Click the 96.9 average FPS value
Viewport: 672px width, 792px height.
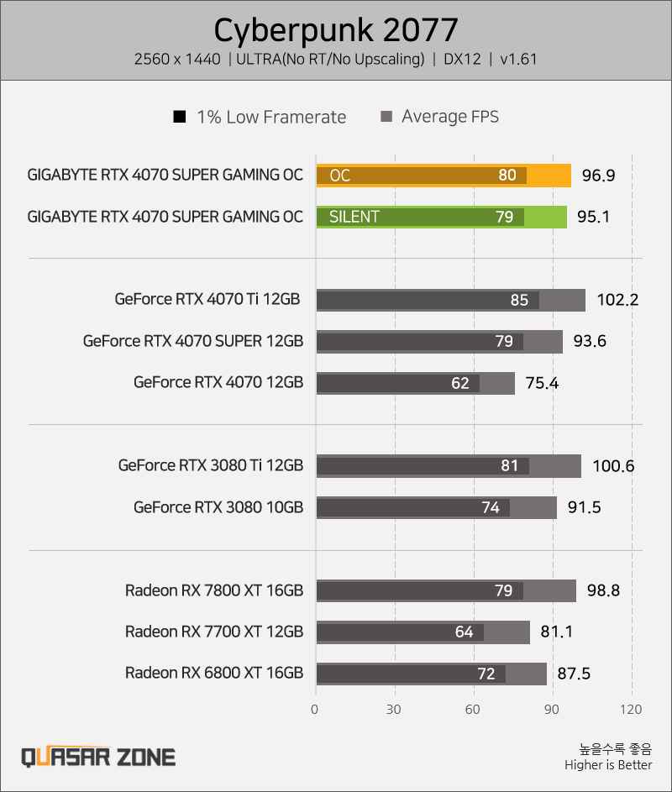(599, 176)
